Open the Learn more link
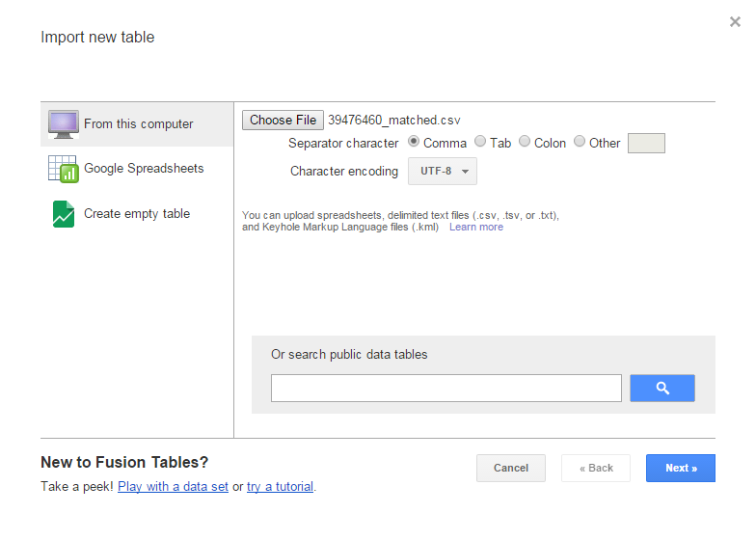Viewport: 756px width, 540px height. point(476,228)
